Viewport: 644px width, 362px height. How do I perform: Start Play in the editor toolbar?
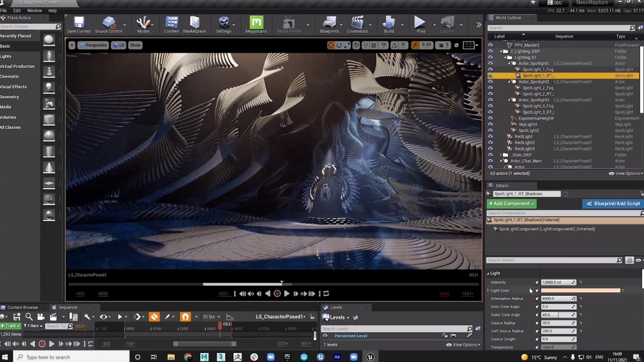click(420, 25)
